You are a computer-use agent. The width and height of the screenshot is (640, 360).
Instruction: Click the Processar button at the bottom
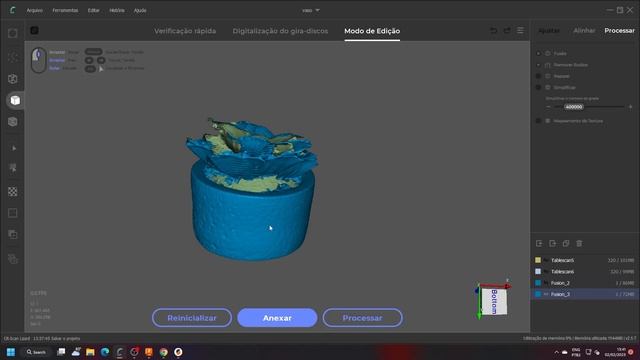coord(362,318)
